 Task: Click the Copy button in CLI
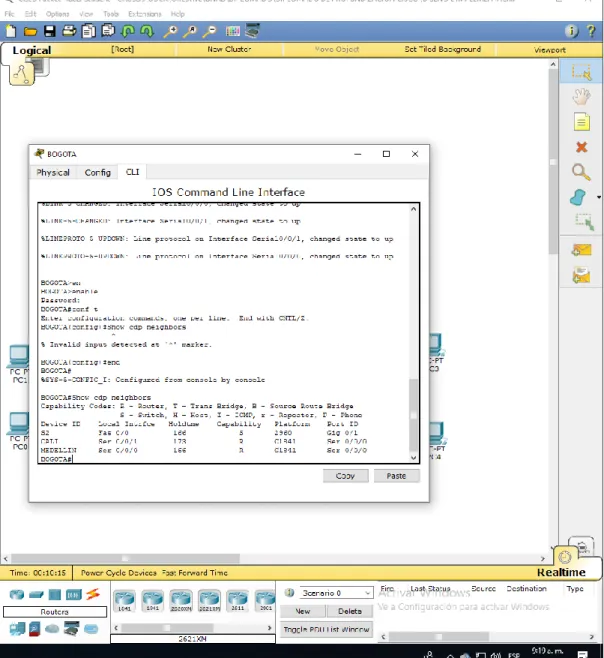pos(345,476)
